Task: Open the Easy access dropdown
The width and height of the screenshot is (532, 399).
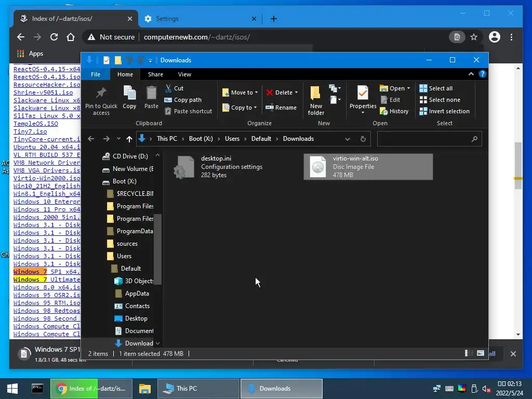Action: [335, 100]
